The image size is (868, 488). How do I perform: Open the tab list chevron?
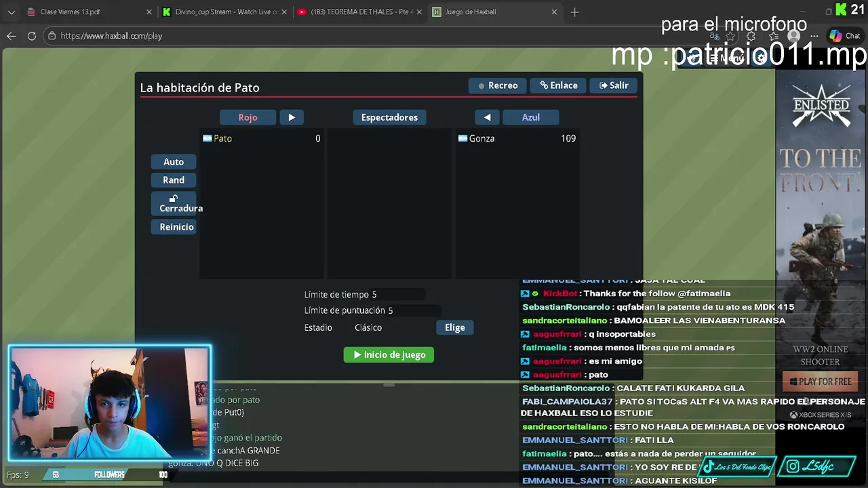click(11, 12)
